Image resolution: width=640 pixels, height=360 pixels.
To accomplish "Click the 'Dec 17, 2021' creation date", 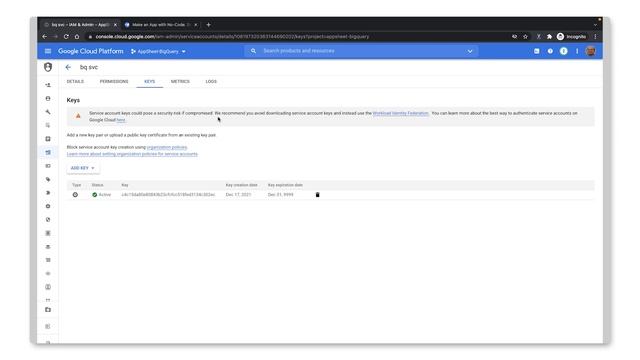I will pos(238,195).
